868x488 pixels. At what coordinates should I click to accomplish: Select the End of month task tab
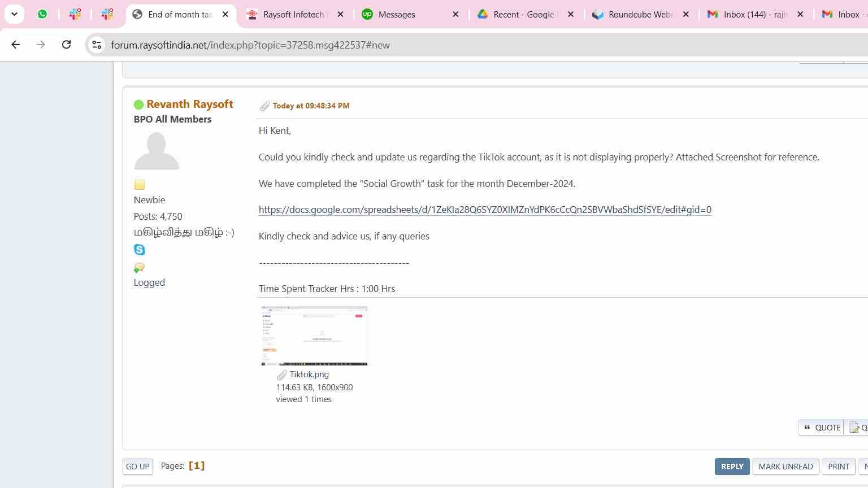click(180, 15)
